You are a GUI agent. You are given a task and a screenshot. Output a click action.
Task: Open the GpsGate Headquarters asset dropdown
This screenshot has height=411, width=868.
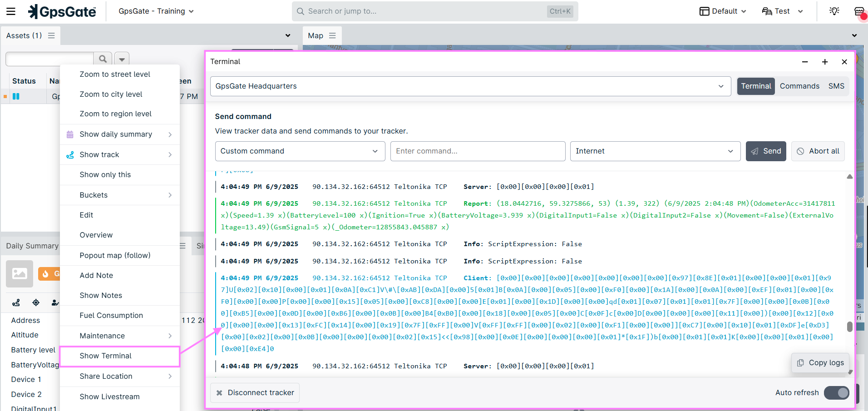[470, 86]
